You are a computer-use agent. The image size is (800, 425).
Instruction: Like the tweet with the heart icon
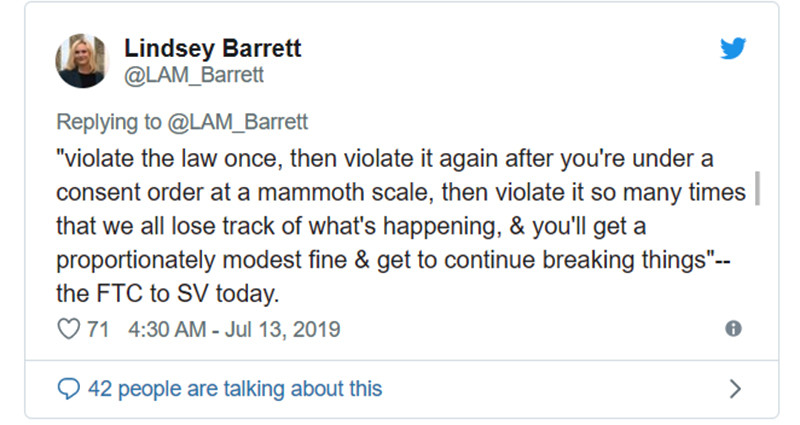[68, 329]
